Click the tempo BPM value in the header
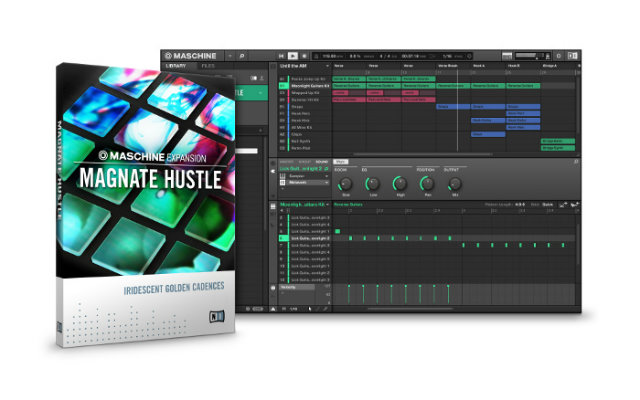This screenshot has height=400, width=640. coord(331,56)
